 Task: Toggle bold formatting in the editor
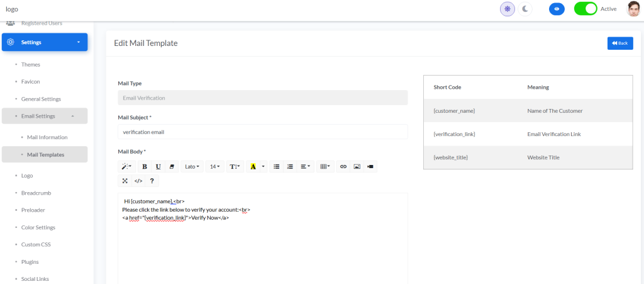pyautogui.click(x=145, y=166)
